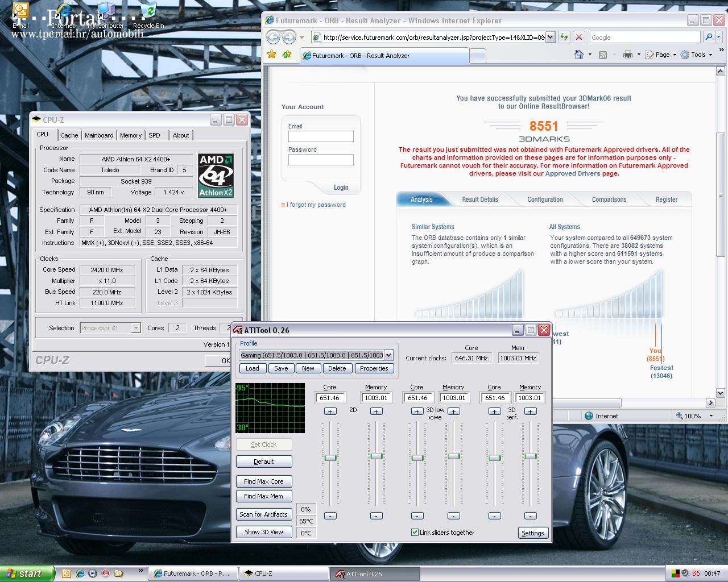Screen dimensions: 728x582
Task: Open the Print dropdown arrow
Action: [x=639, y=55]
